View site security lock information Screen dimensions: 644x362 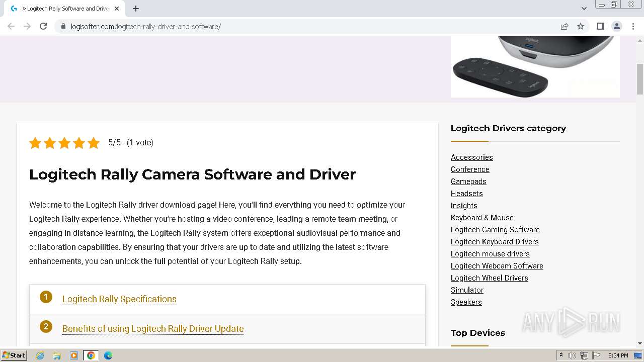(x=63, y=26)
